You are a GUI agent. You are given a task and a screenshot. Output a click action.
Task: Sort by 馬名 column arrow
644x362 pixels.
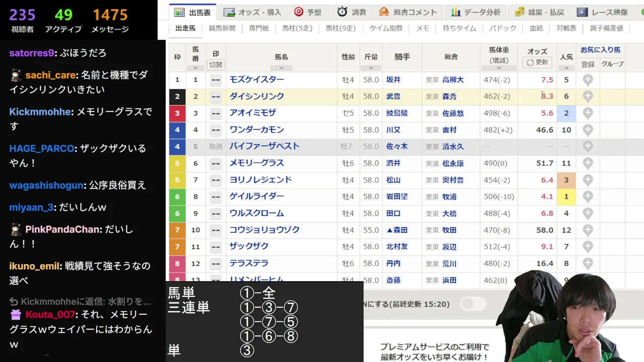(281, 68)
